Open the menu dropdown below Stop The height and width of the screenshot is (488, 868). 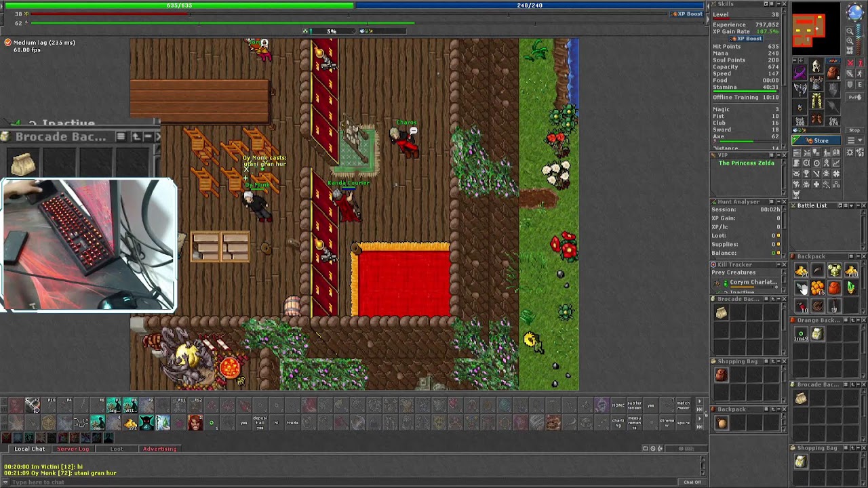click(x=854, y=140)
